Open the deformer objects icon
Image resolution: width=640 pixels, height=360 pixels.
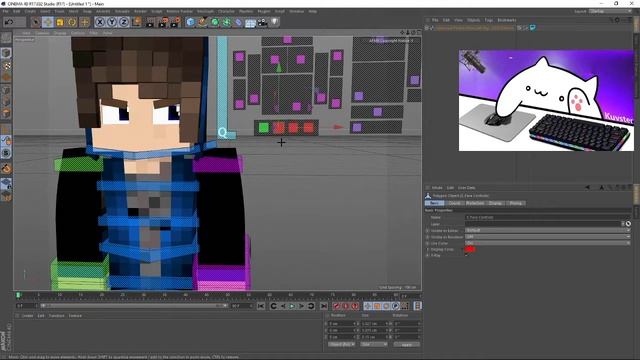[x=239, y=22]
